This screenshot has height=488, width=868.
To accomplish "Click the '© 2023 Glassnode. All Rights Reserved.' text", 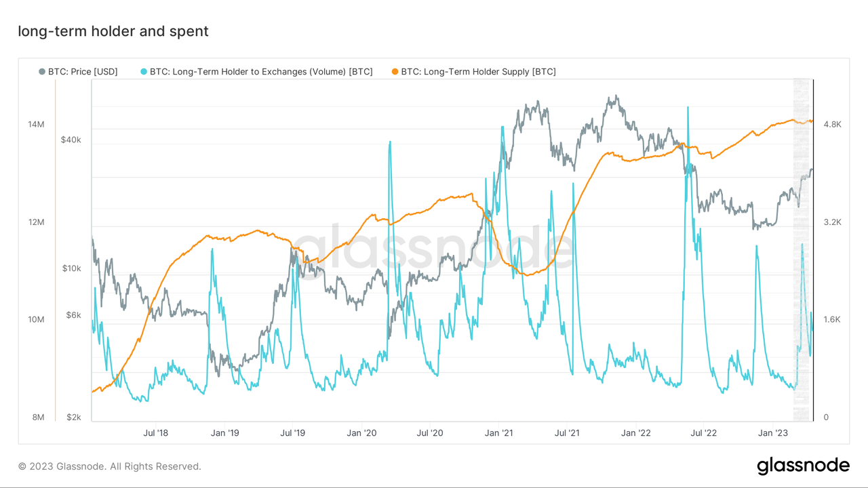I will [110, 466].
